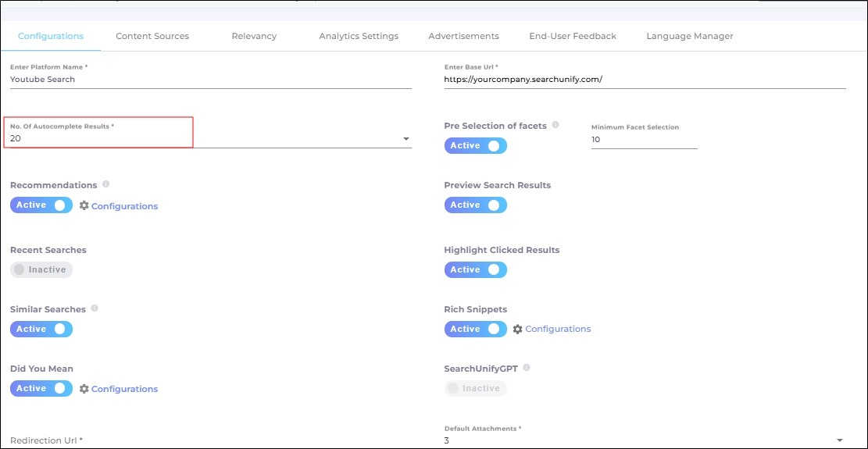Viewport: 868px width, 449px height.
Task: Click the gear icon next to Rich Snippets
Action: click(x=518, y=329)
